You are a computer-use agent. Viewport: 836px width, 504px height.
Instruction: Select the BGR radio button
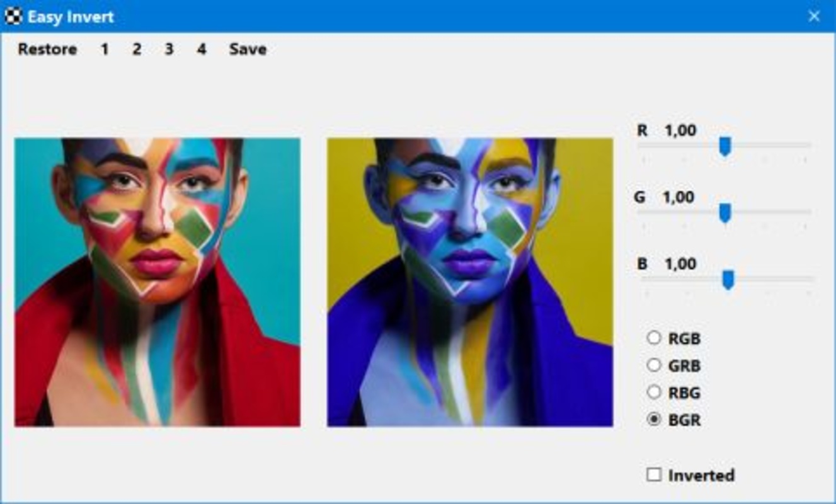[654, 420]
